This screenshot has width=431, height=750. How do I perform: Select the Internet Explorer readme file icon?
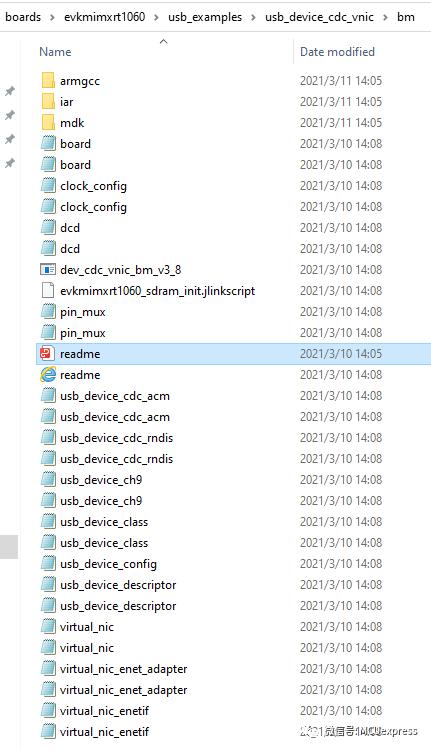(x=47, y=375)
